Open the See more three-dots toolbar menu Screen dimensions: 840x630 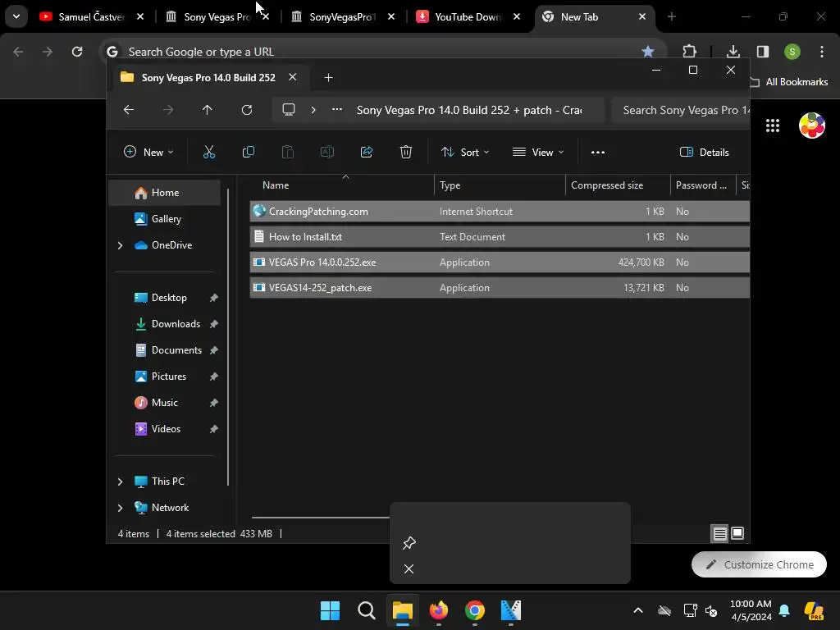(x=598, y=152)
